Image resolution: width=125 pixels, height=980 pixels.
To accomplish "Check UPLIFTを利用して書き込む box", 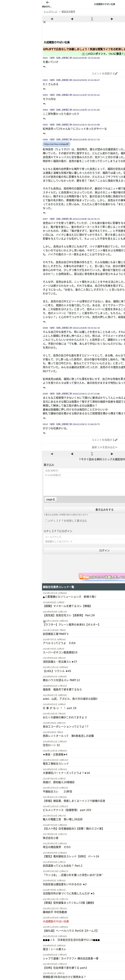I will click(x=46, y=520).
